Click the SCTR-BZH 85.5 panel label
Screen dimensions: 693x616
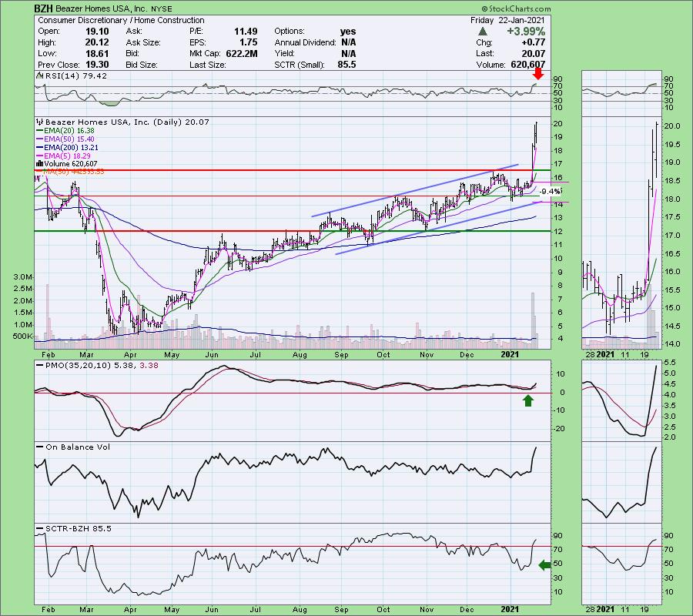click(x=79, y=528)
